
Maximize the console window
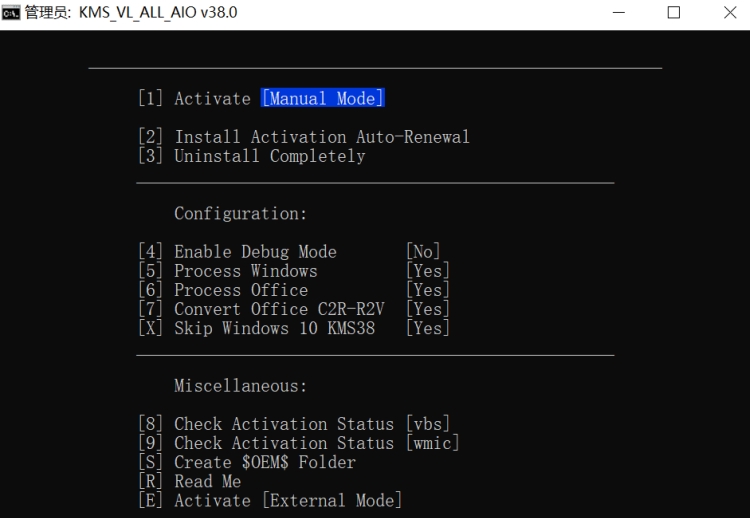pos(674,13)
